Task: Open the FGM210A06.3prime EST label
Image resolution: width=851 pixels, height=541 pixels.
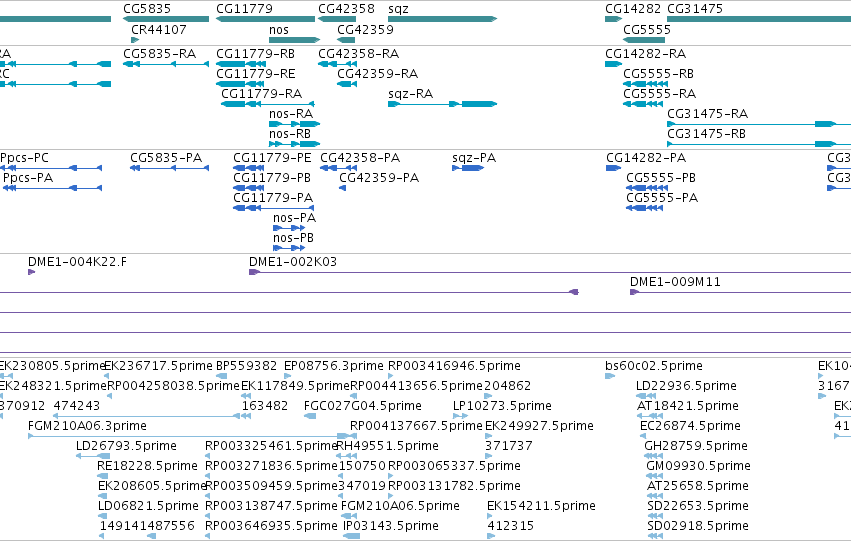Action: pos(87,426)
